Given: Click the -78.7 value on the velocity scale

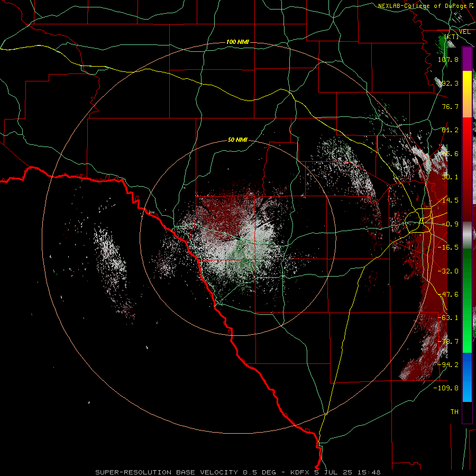Looking at the screenshot, I should click(448, 342).
